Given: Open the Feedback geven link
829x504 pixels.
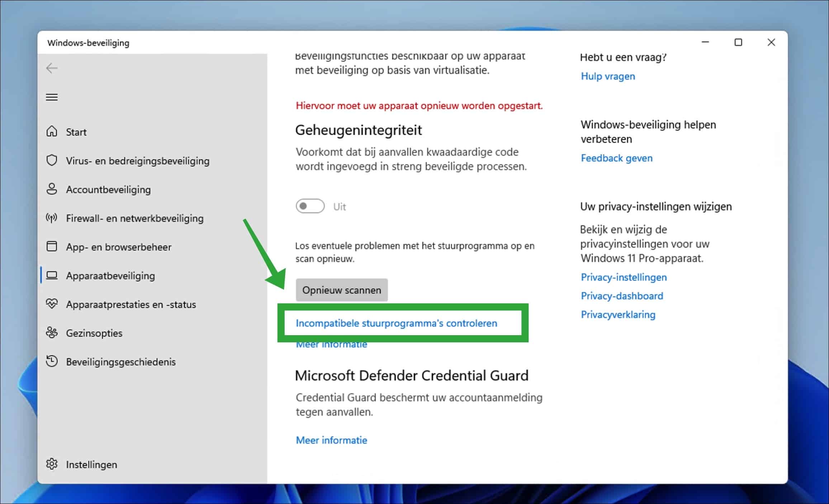Looking at the screenshot, I should (616, 158).
